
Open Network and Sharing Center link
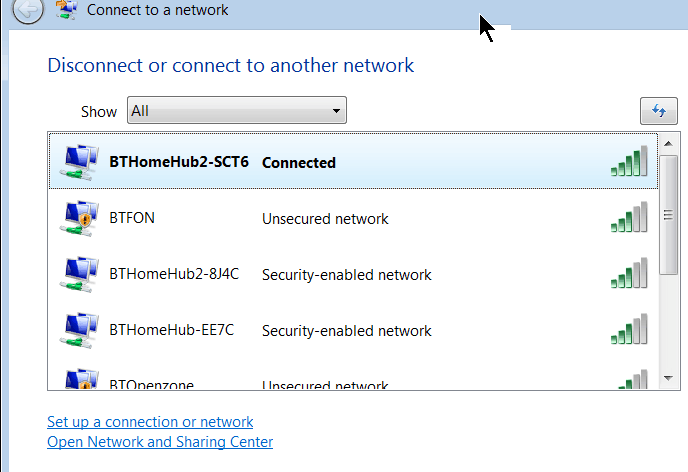click(x=160, y=442)
